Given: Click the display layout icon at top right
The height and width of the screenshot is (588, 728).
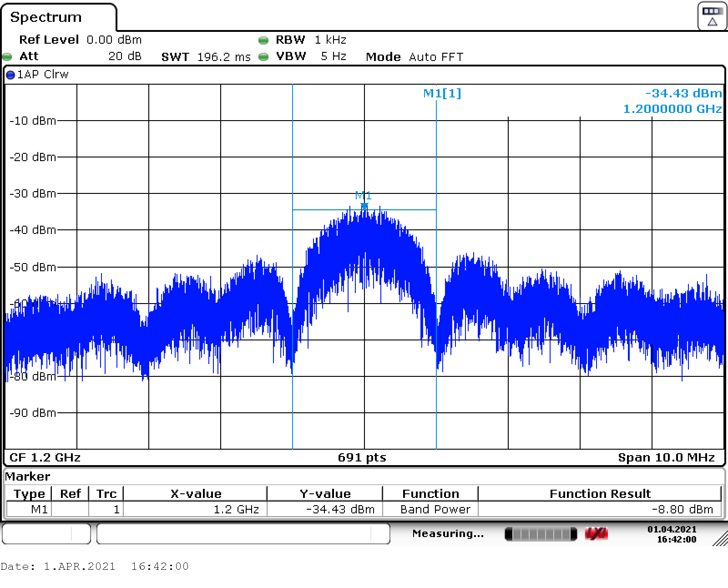Looking at the screenshot, I should [x=712, y=16].
